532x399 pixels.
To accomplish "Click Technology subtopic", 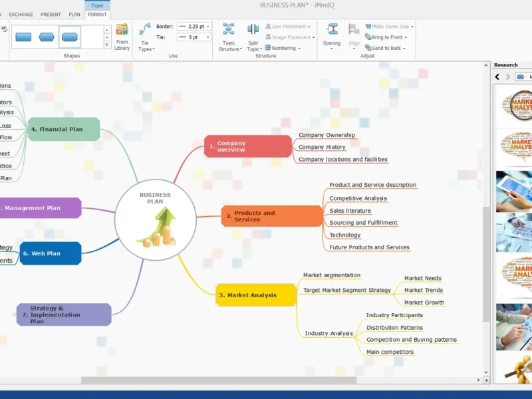I will coord(344,235).
